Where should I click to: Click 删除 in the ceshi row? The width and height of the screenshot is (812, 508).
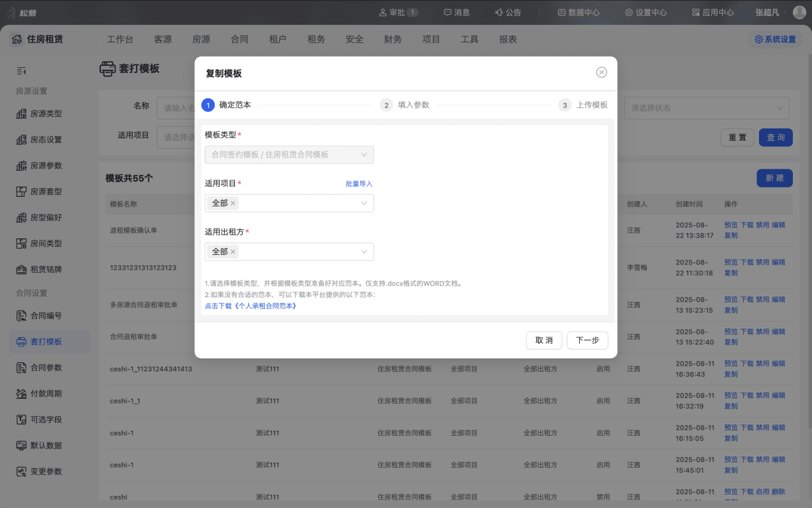778,491
